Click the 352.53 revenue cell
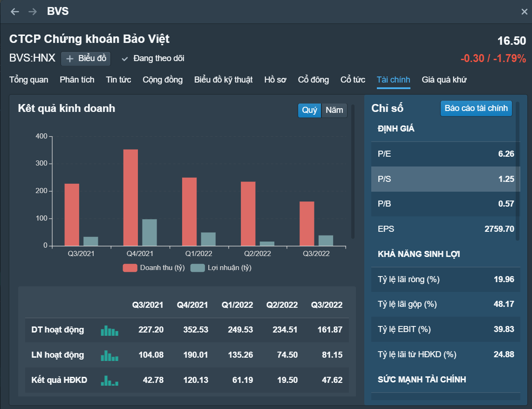This screenshot has width=532, height=409. click(x=196, y=330)
